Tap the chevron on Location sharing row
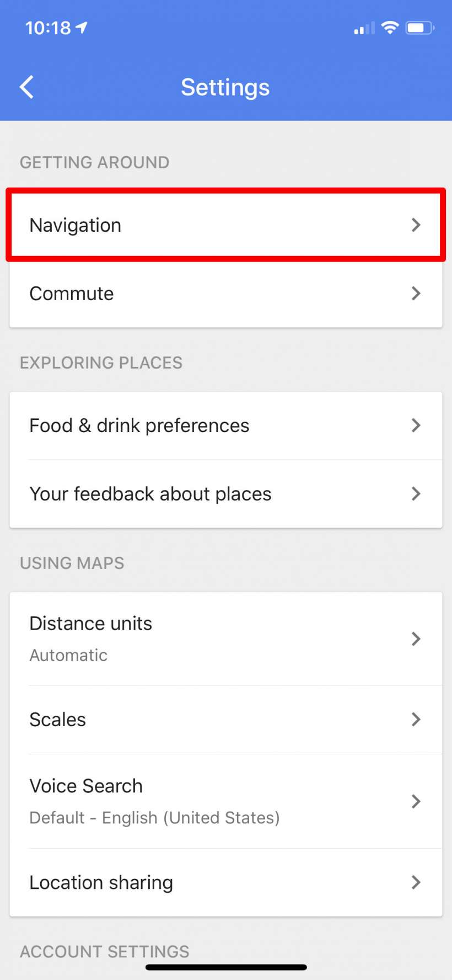The image size is (452, 980). [416, 882]
